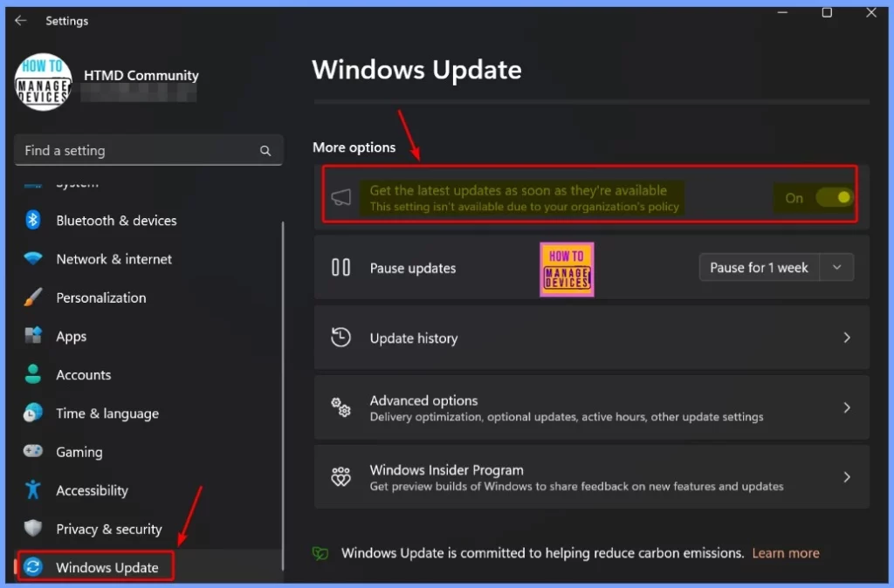Close the Settings window

(871, 12)
